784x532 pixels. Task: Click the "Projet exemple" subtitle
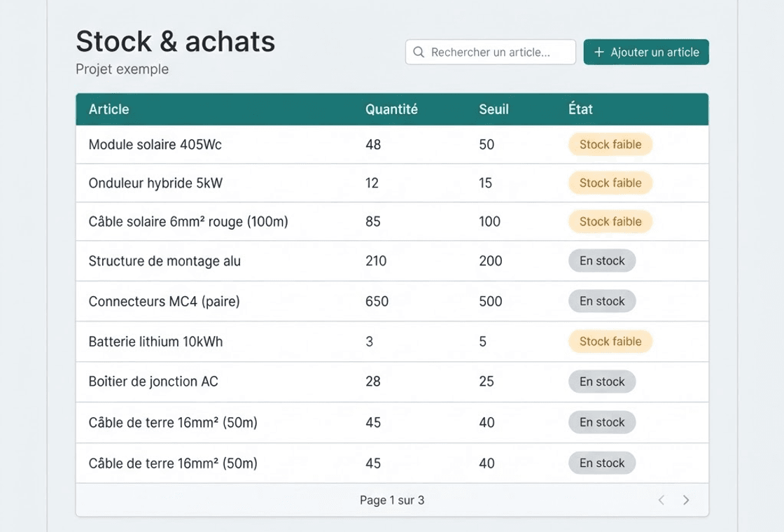click(x=122, y=69)
